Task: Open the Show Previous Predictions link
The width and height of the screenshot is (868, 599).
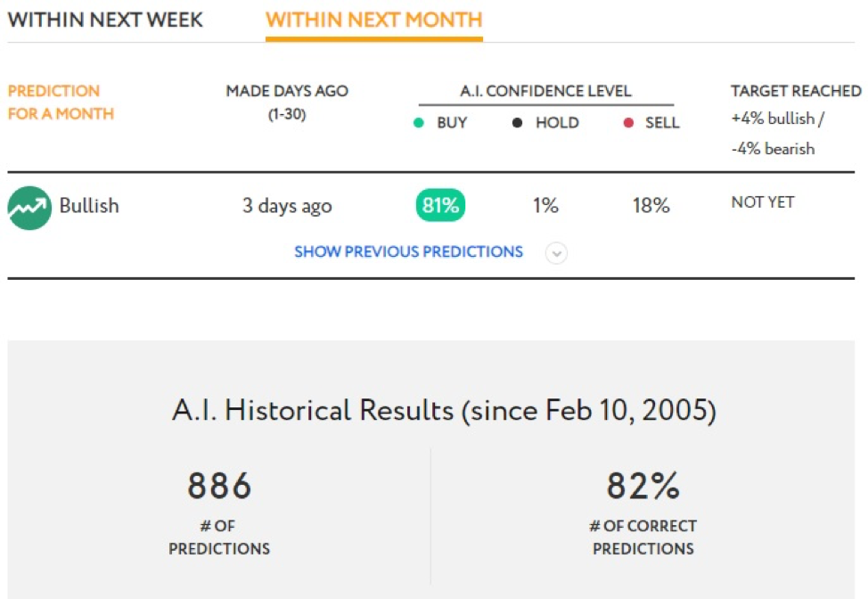Action: pyautogui.click(x=408, y=252)
